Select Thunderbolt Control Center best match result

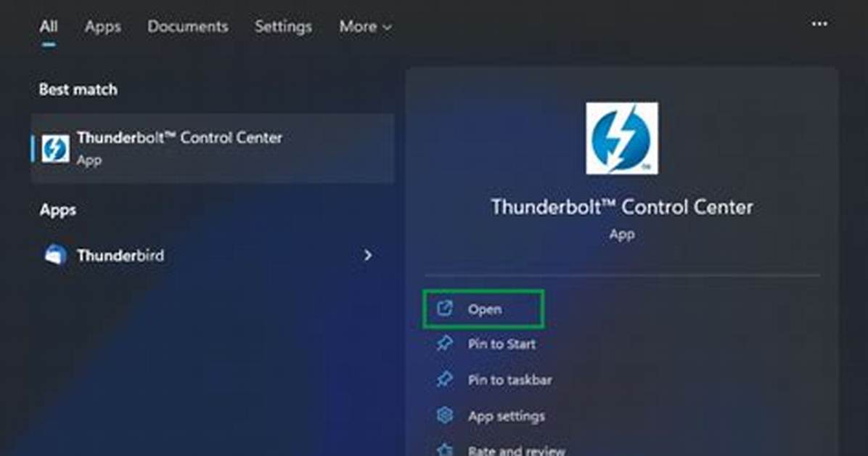tap(213, 149)
